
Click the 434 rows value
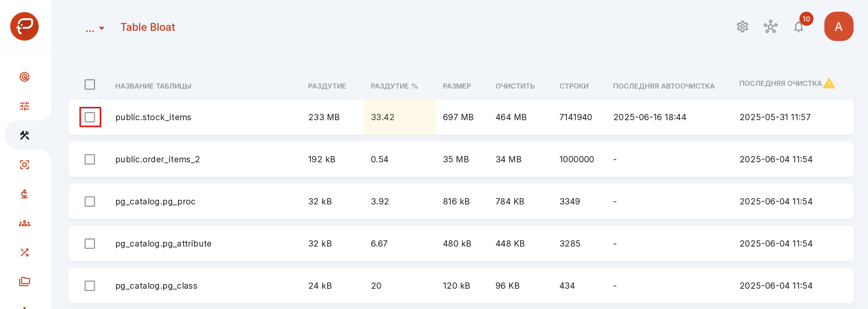coord(567,286)
